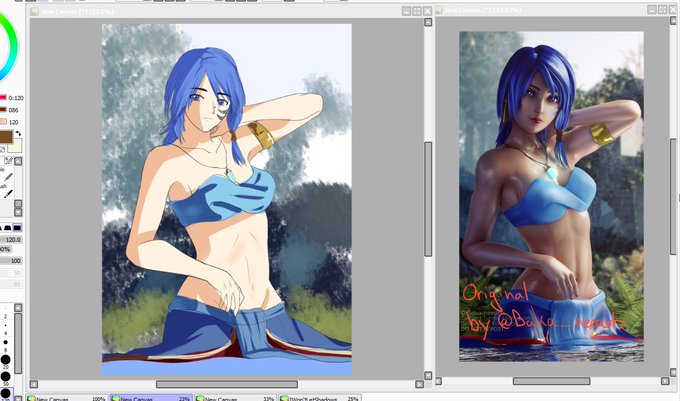The height and width of the screenshot is (401, 680).
Task: Click left canvas horizontal scroll-right arrow
Action: 419,384
